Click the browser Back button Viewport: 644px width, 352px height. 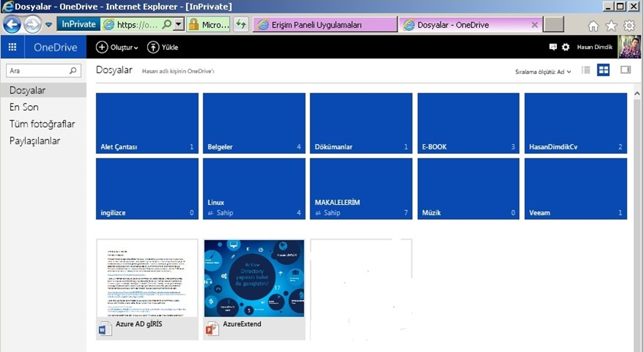(x=12, y=24)
